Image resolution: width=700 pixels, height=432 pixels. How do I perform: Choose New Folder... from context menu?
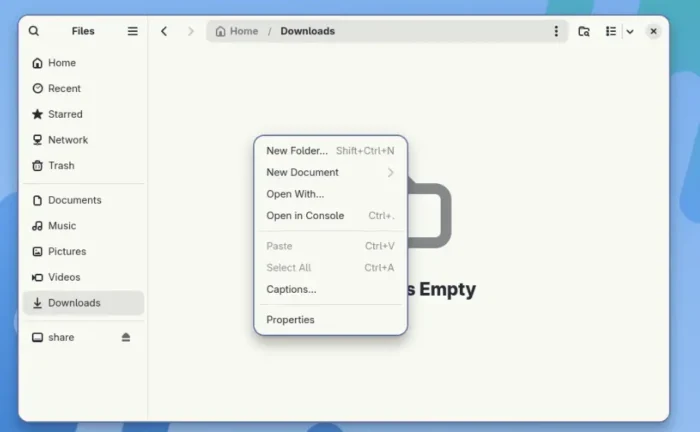click(x=330, y=151)
